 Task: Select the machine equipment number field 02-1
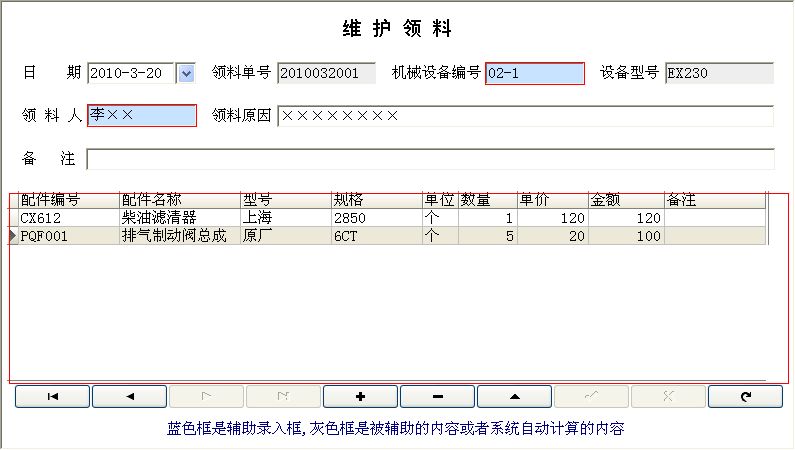pos(534,73)
